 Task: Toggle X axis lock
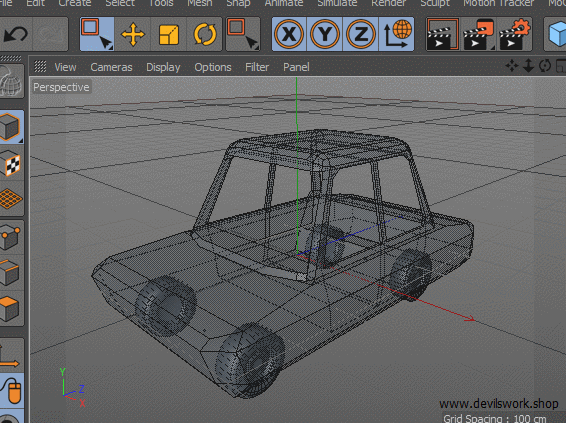[289, 34]
